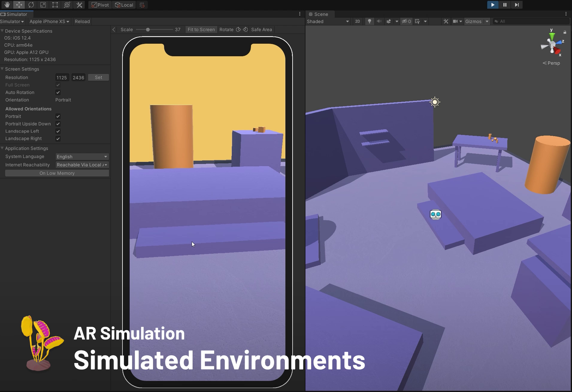Open the Simulator panel options menu
This screenshot has height=392, width=572.
coord(299,14)
